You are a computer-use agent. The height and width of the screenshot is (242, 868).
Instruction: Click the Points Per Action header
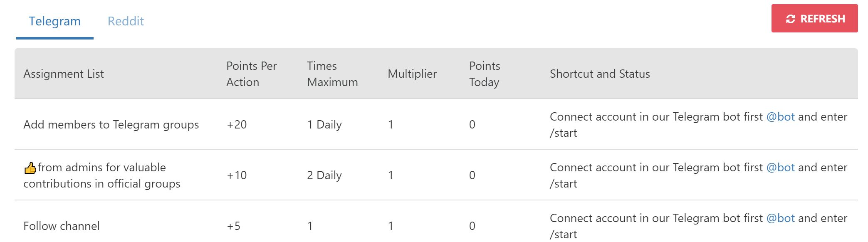[x=252, y=74]
